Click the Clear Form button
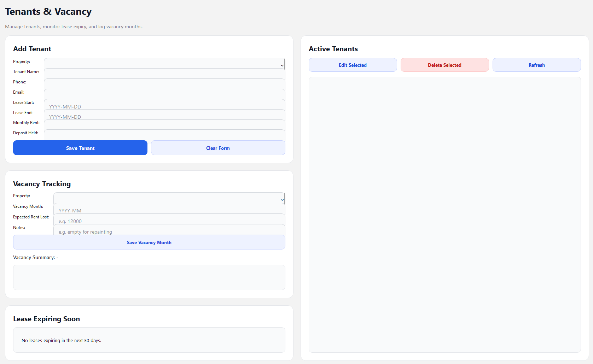This screenshot has height=364, width=593. click(x=218, y=148)
